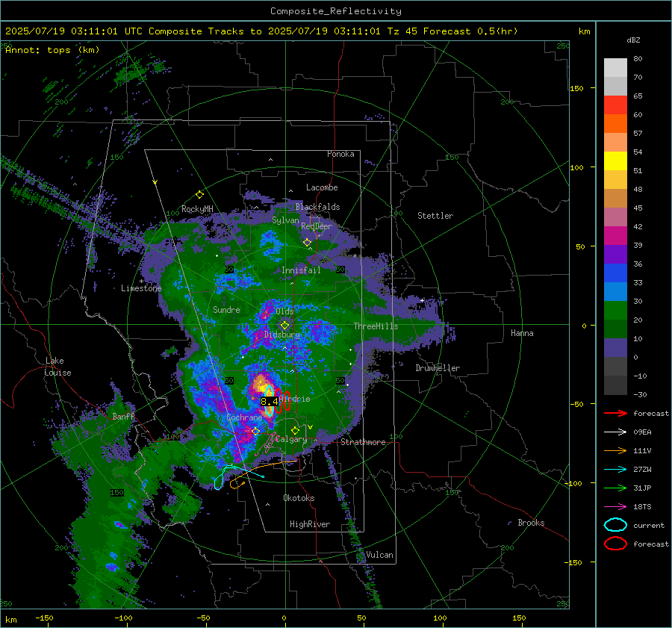
Task: Click the yellow diamond marker below Cochrane
Action: [x=256, y=431]
